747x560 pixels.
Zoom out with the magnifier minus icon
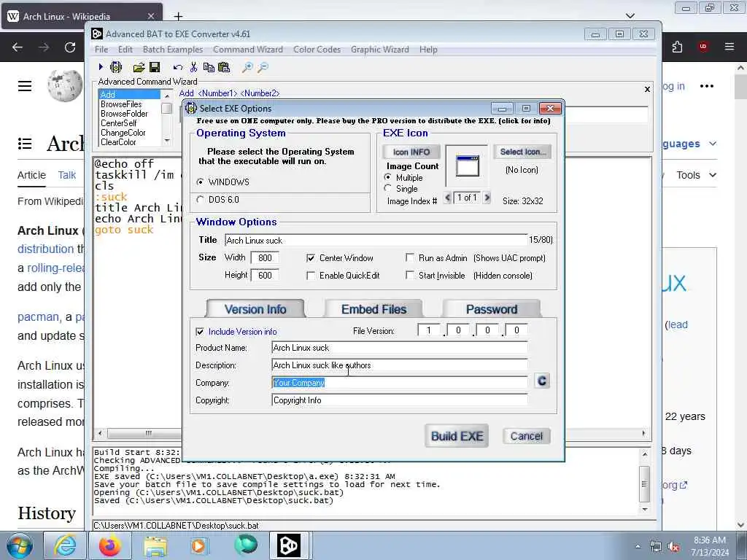[263, 67]
